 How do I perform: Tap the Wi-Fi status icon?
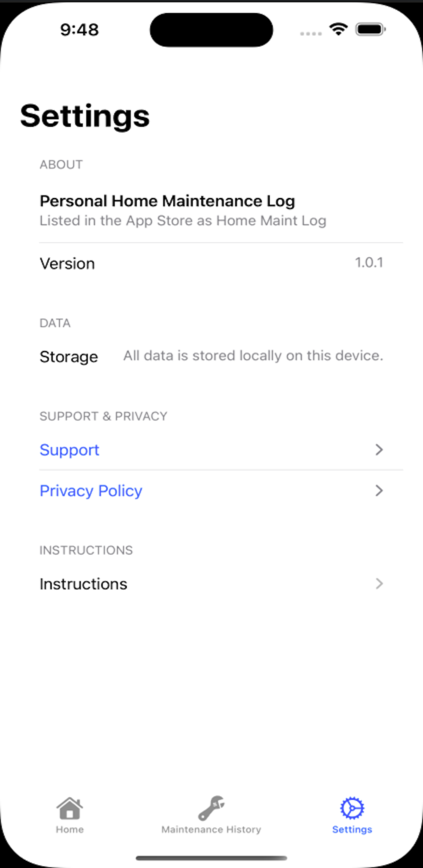pos(338,29)
